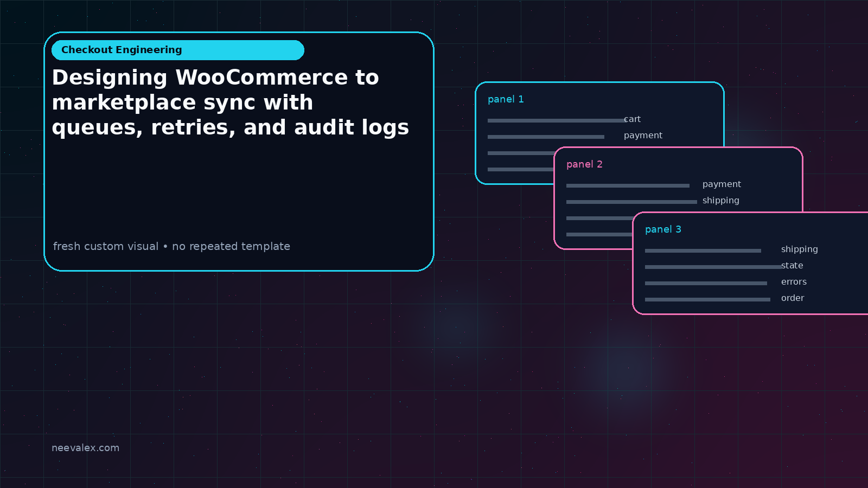Open the neevalex.com link

[85, 448]
